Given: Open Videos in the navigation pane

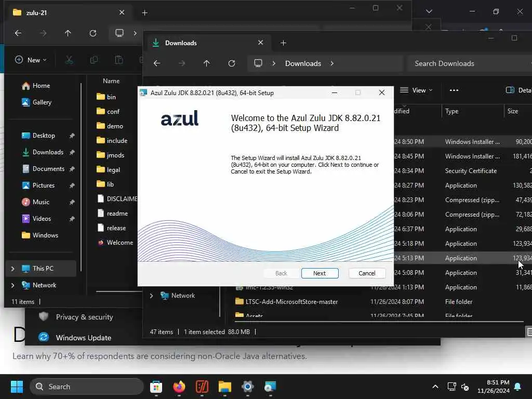Looking at the screenshot, I should coord(42,219).
